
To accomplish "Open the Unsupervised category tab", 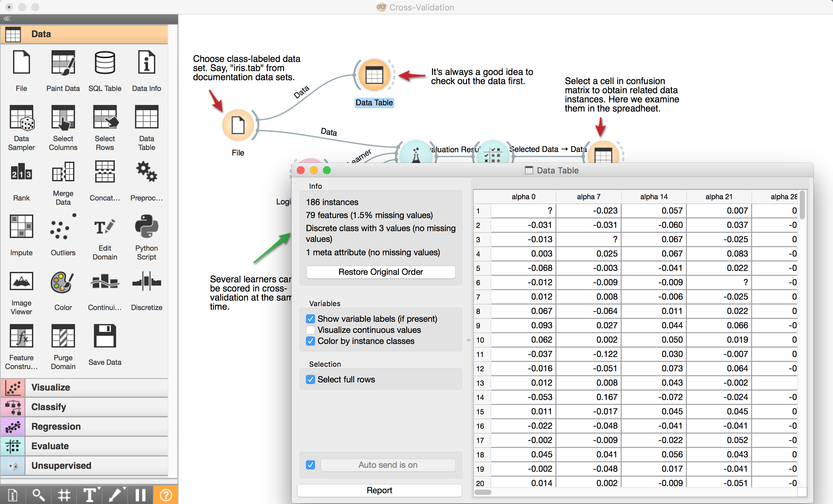I will coord(61,466).
